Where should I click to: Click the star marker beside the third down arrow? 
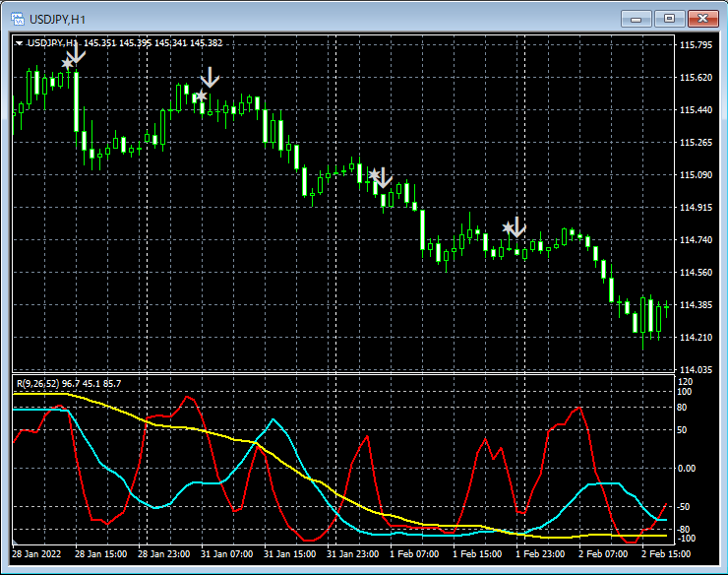pyautogui.click(x=373, y=174)
